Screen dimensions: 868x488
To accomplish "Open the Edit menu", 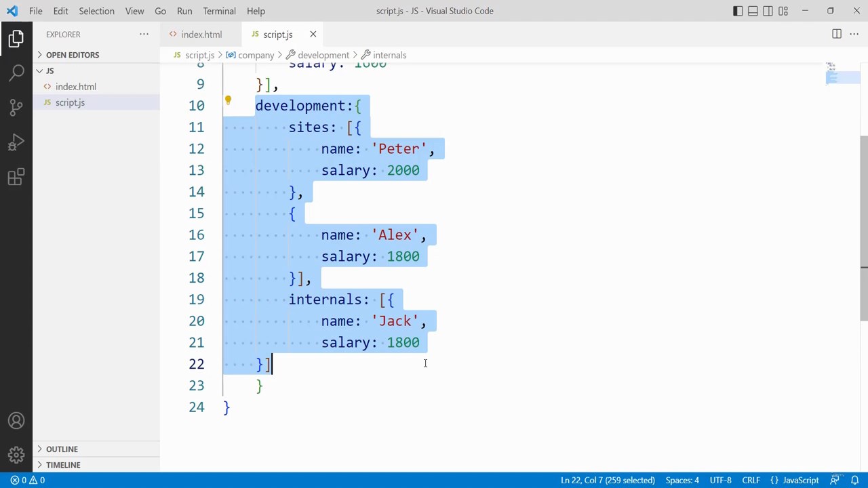I will point(60,11).
